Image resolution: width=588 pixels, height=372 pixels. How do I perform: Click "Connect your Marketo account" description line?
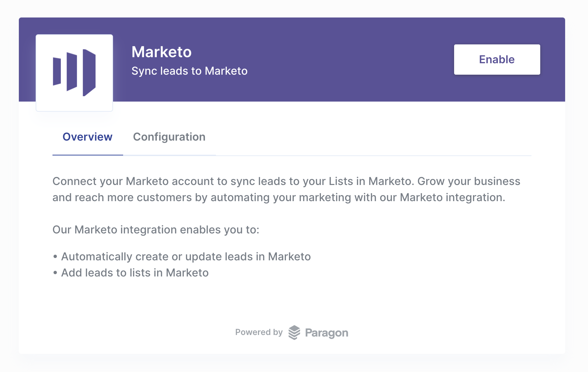click(286, 181)
